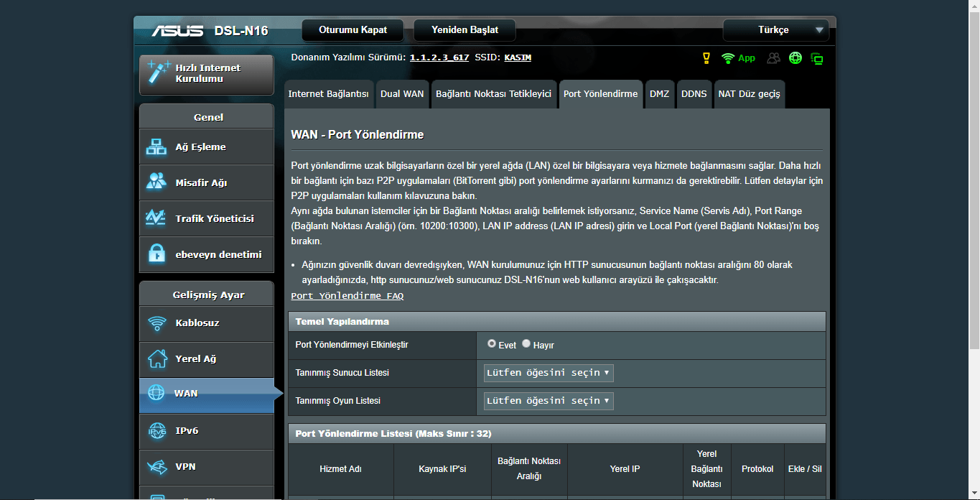980x500 pixels.
Task: Open IPv6 menu item
Action: click(x=206, y=431)
